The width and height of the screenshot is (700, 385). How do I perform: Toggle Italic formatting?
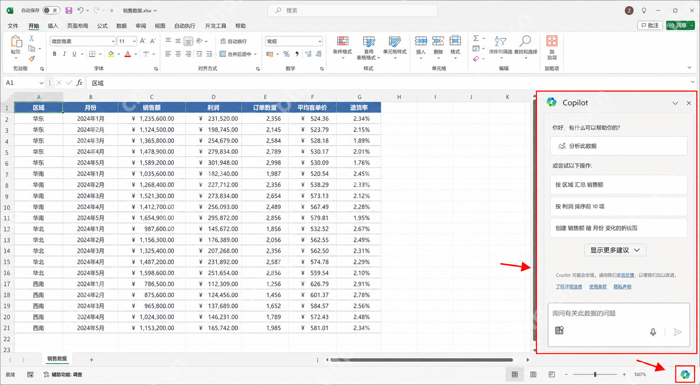pyautogui.click(x=64, y=54)
